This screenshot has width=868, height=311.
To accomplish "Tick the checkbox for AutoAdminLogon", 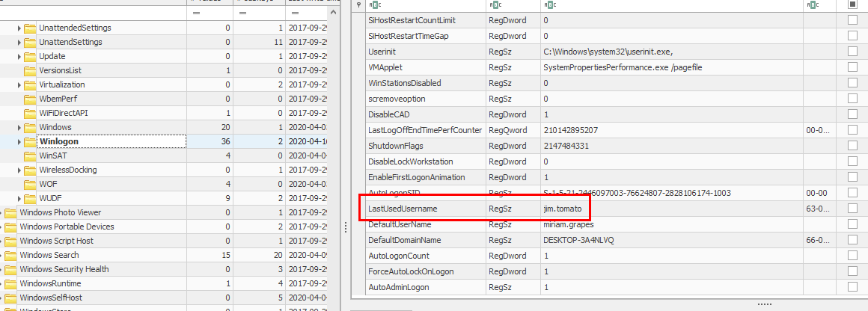I will (852, 287).
